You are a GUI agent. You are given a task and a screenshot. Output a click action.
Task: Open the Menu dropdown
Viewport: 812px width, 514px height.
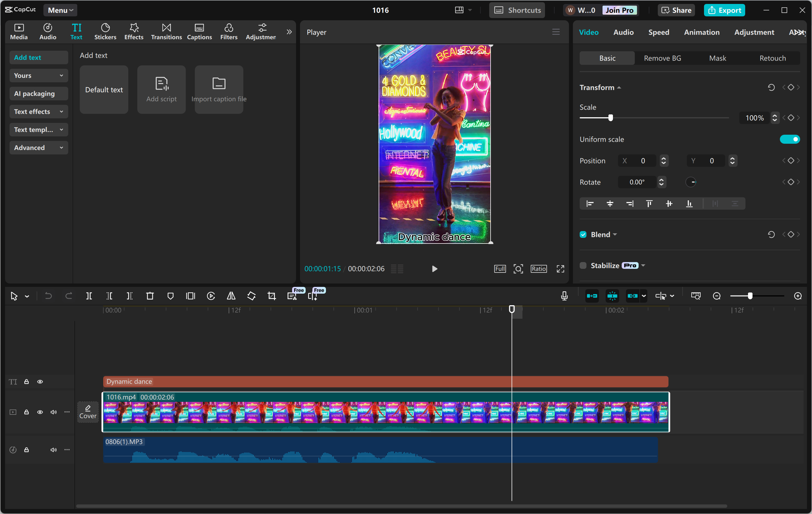tap(60, 10)
